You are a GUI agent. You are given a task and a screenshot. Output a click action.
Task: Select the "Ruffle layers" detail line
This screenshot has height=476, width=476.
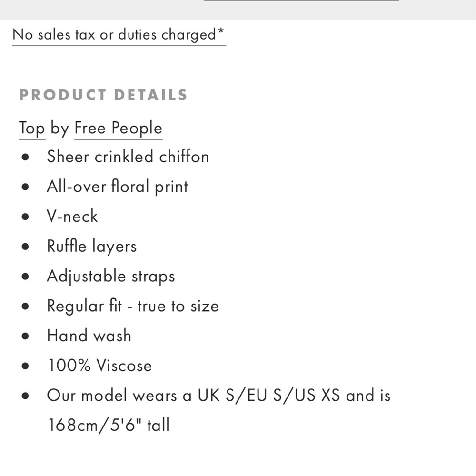pos(91,247)
